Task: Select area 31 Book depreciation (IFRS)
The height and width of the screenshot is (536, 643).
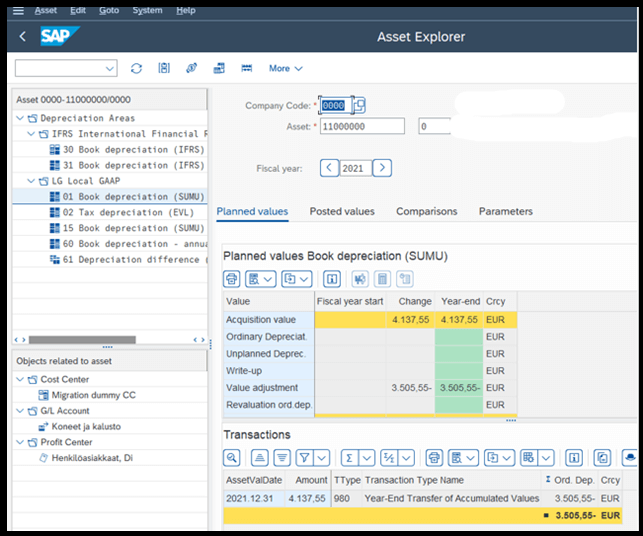Action: tap(127, 165)
